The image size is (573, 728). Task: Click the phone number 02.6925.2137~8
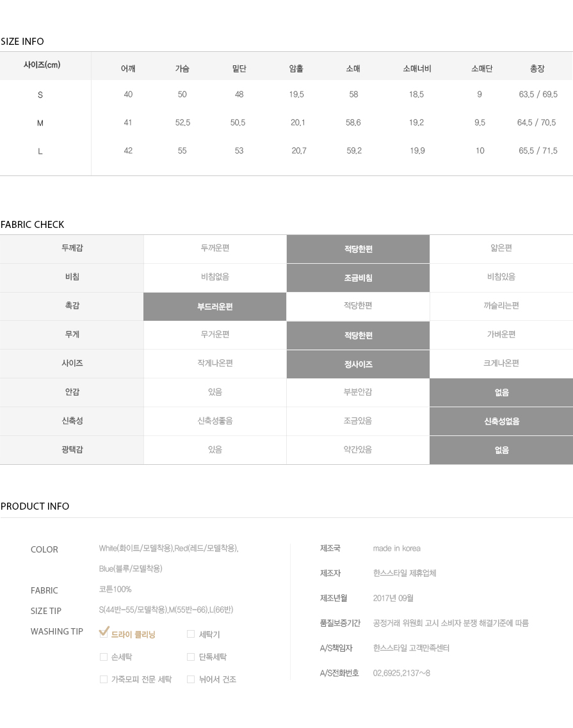pos(401,673)
